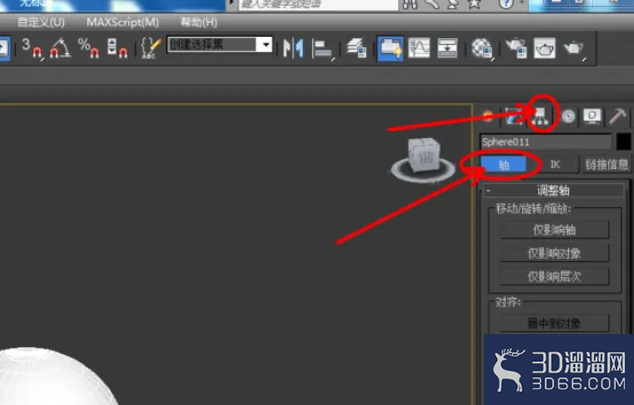Select the 链接信息 button
Image resolution: width=634 pixels, height=405 pixels.
[x=607, y=165]
